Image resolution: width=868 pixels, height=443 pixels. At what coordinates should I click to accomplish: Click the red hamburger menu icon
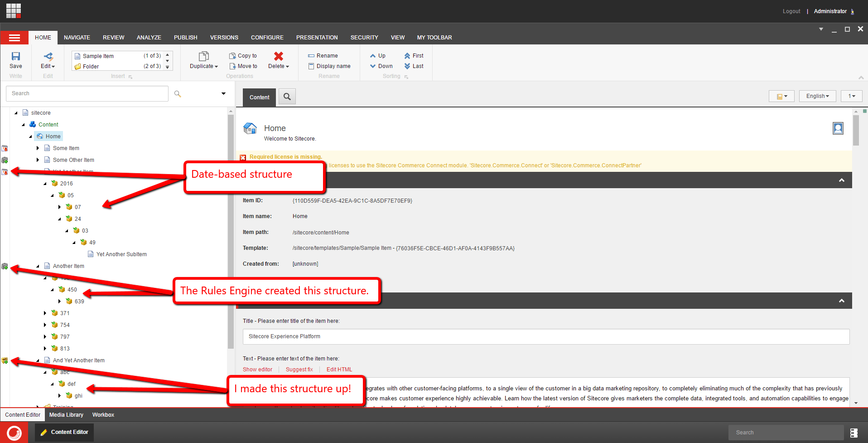[14, 38]
